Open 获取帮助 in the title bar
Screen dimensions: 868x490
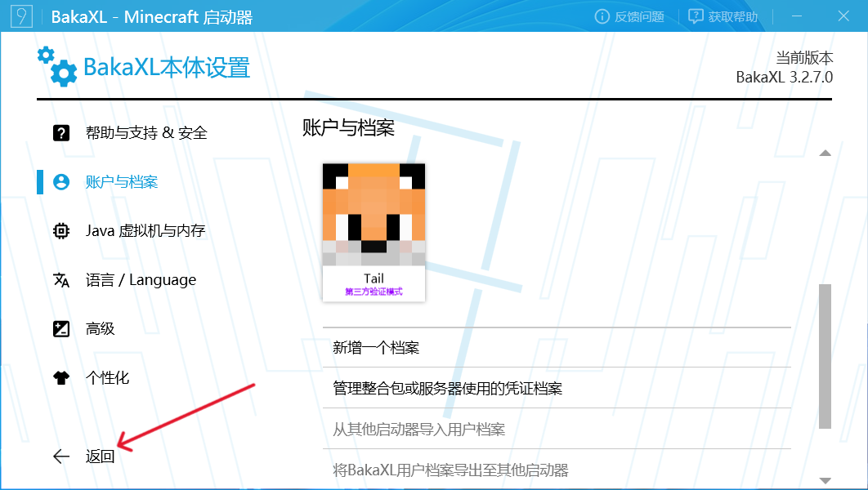point(723,17)
